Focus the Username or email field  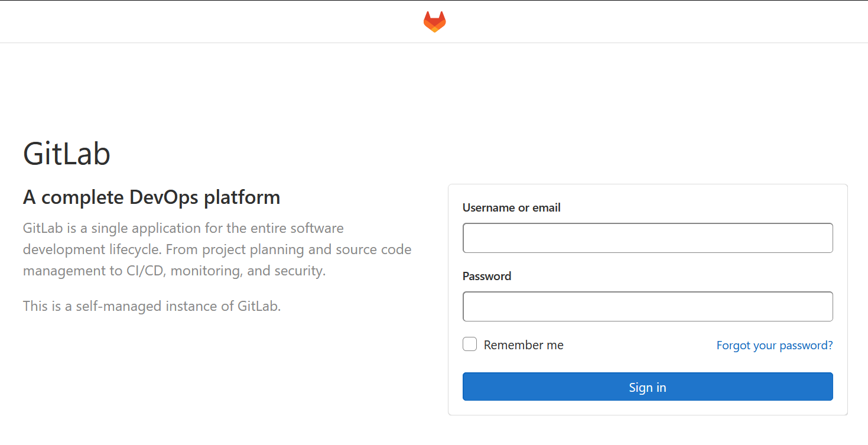coord(648,238)
